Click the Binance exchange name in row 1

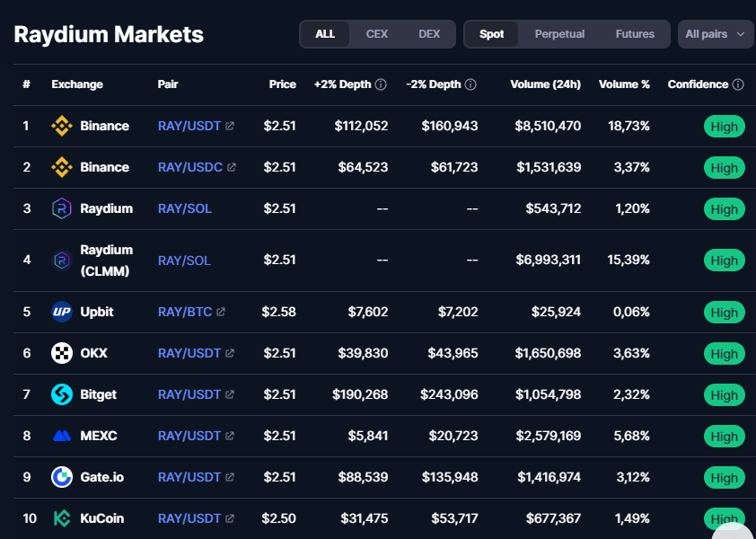[x=105, y=126]
